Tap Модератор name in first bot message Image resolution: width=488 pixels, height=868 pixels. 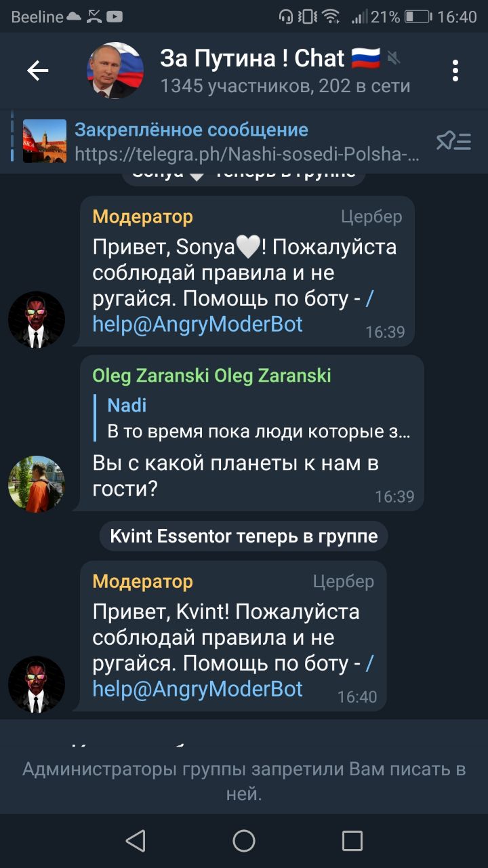[x=142, y=216]
